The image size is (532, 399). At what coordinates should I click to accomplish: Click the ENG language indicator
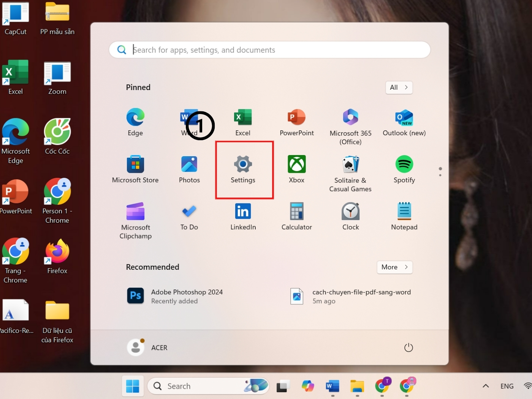[507, 386]
